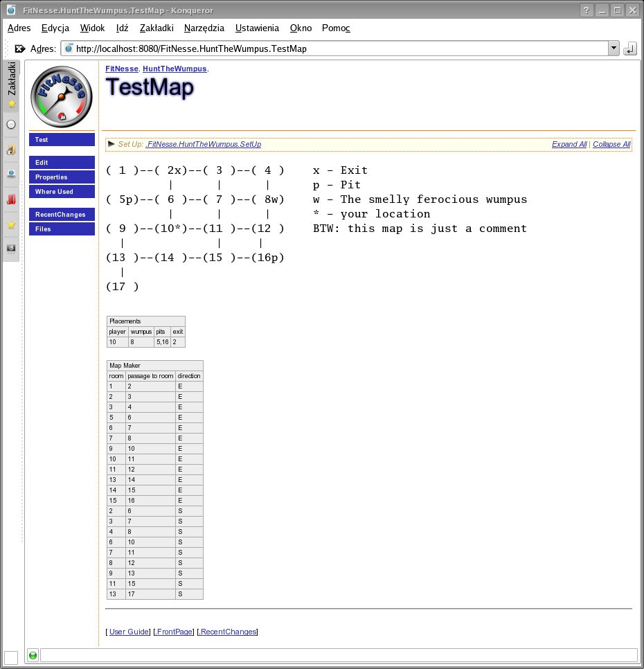Open the Home folder sidebar tab
This screenshot has height=669, width=644.
[x=11, y=150]
